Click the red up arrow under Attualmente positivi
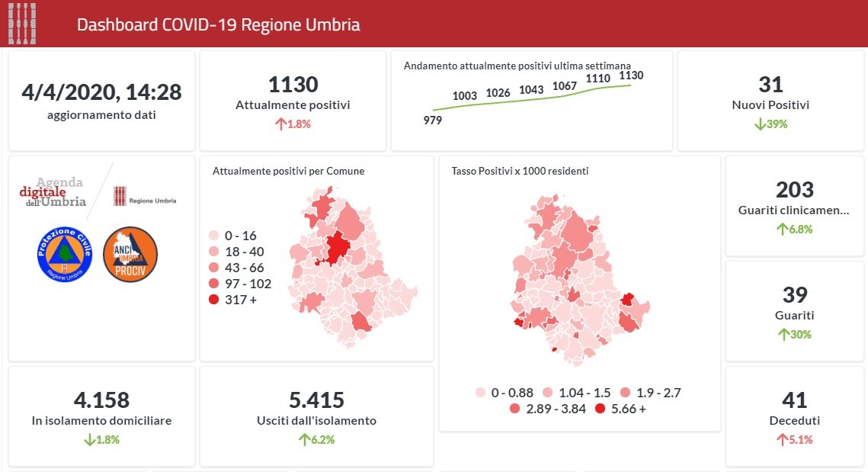The width and height of the screenshot is (868, 472). (x=281, y=124)
